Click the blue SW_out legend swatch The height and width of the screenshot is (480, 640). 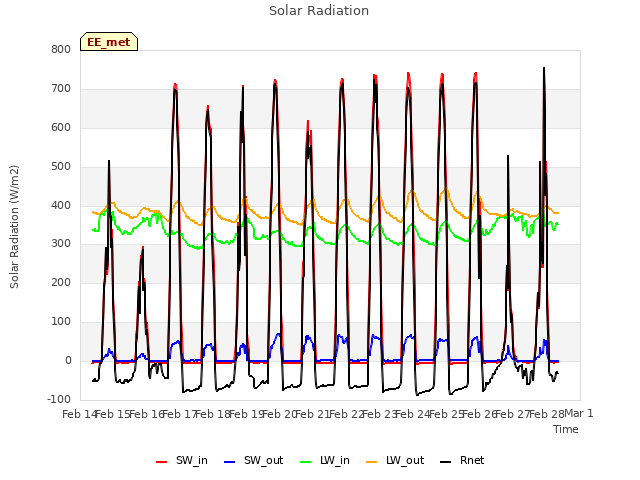click(x=230, y=462)
